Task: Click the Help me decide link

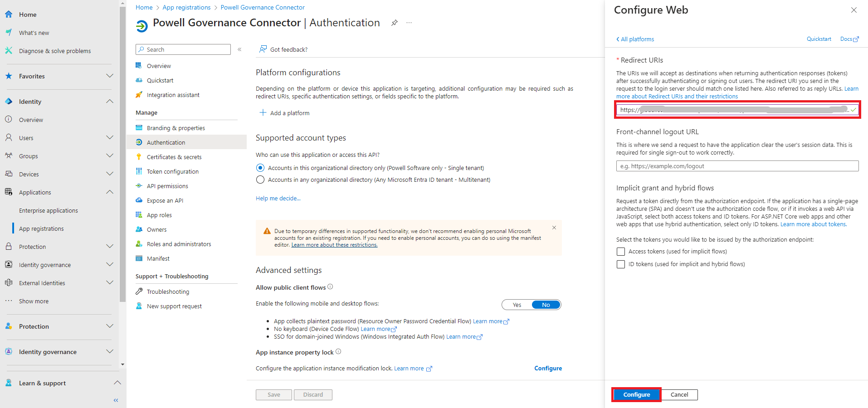Action: click(278, 198)
